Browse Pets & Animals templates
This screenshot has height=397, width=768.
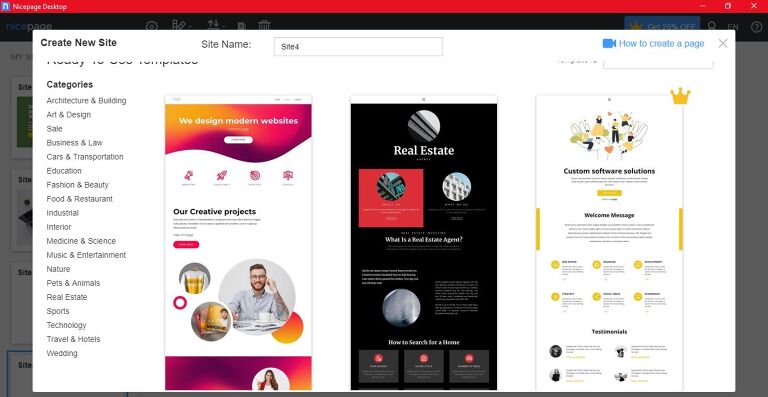pyautogui.click(x=73, y=283)
